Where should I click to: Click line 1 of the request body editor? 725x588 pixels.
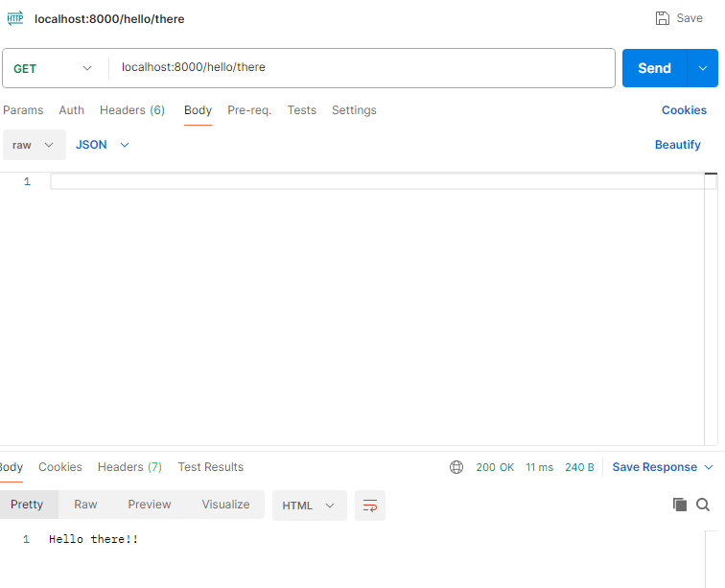[x=377, y=181]
